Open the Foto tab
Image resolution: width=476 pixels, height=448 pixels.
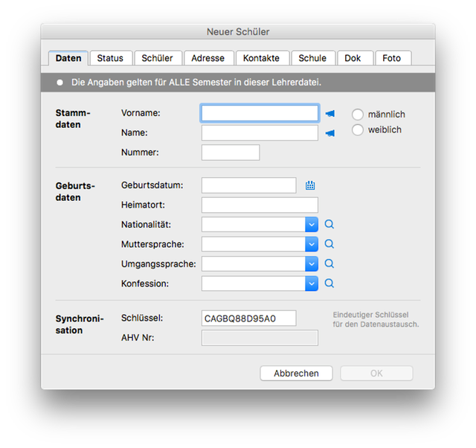392,58
